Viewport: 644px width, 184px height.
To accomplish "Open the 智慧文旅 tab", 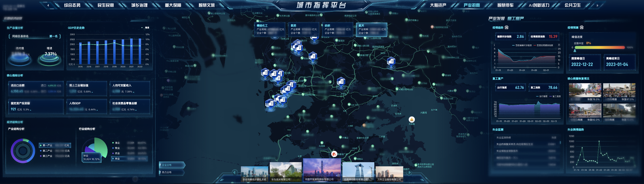I will pyautogui.click(x=207, y=5).
